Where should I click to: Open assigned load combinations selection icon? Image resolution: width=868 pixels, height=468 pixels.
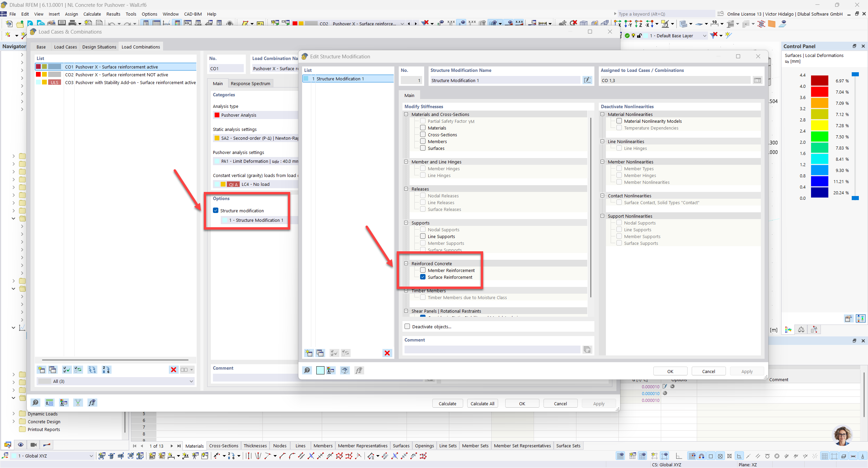coord(757,80)
